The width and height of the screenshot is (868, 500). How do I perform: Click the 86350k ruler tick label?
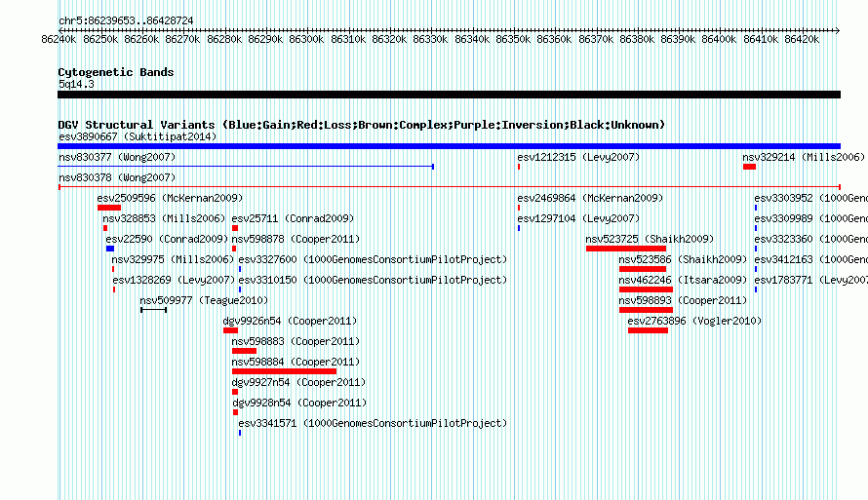coord(513,40)
